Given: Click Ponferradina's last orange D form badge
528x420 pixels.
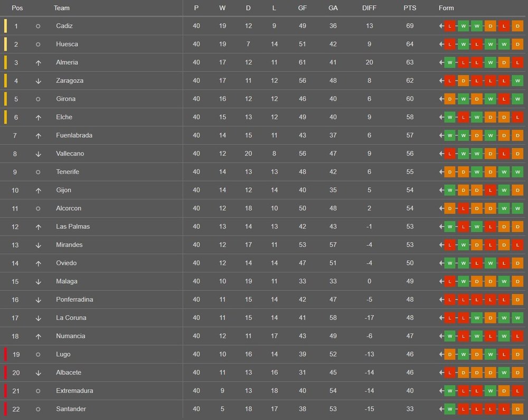Looking at the screenshot, I should click(x=517, y=300).
